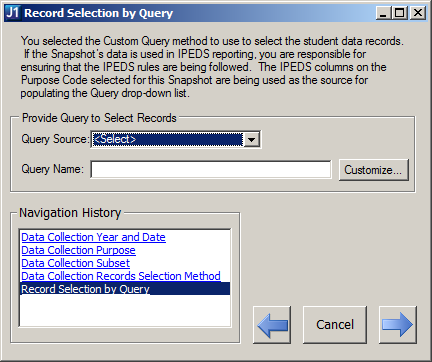Close the Record Selection by Query window

418,13
